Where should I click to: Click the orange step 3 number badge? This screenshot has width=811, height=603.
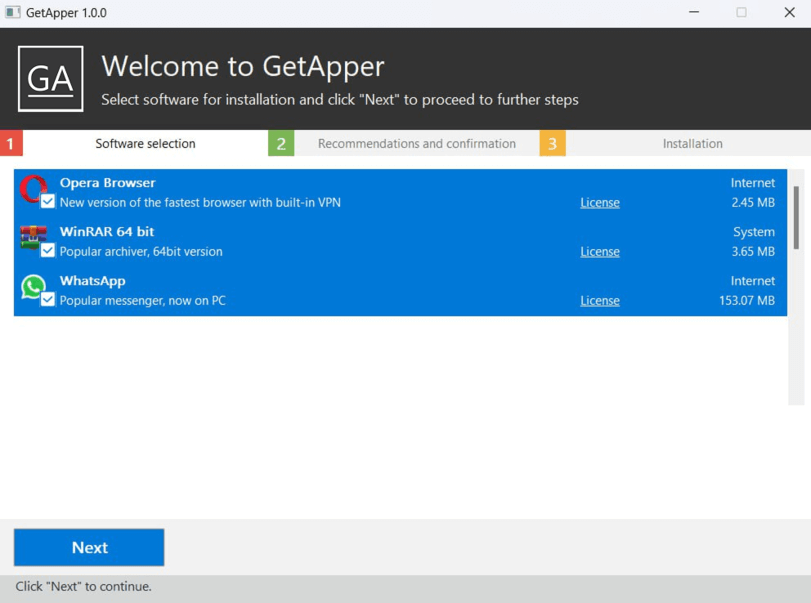coord(552,143)
